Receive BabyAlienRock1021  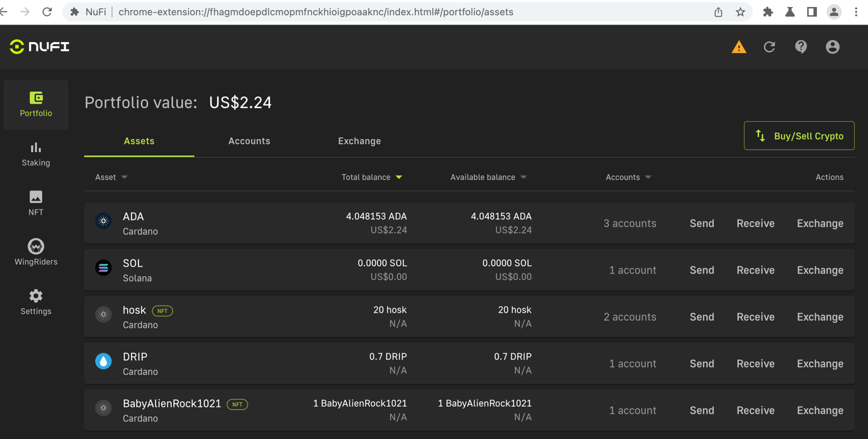pyautogui.click(x=755, y=410)
